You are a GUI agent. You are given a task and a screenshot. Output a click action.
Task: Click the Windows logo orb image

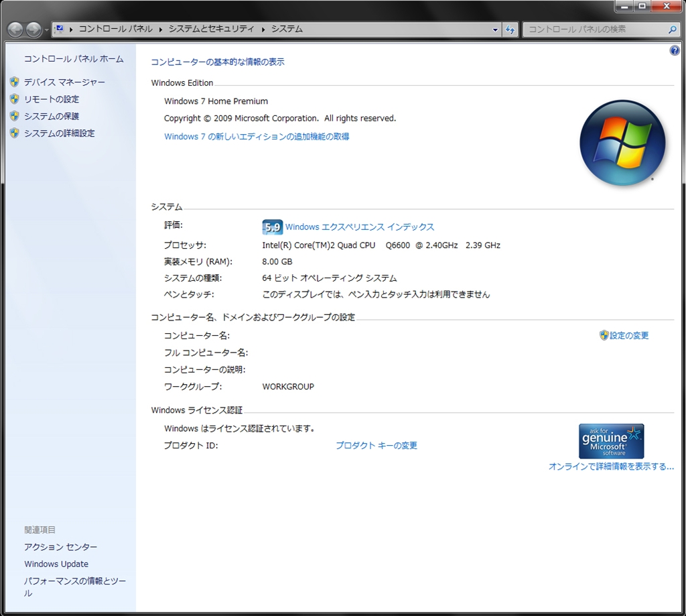click(x=622, y=143)
